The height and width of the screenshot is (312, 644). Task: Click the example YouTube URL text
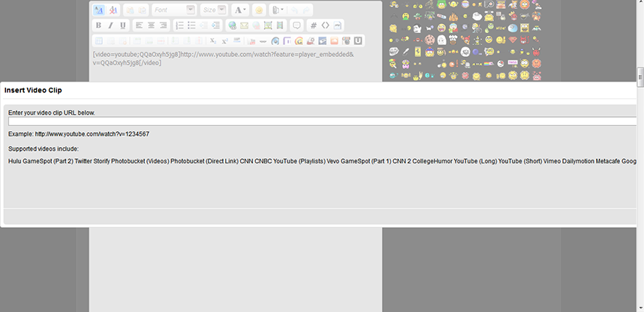[x=92, y=133]
